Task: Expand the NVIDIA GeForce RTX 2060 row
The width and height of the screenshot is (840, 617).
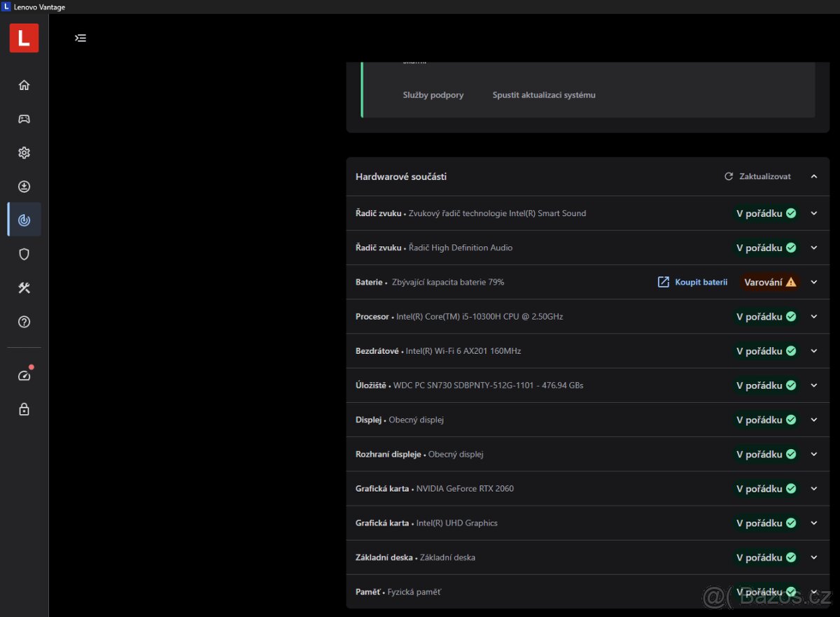Action: [813, 488]
